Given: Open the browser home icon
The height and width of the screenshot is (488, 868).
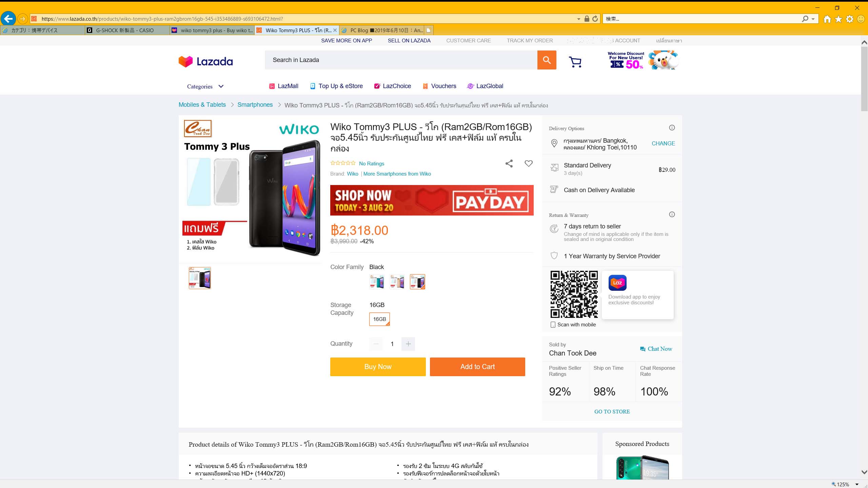Looking at the screenshot, I should click(827, 19).
